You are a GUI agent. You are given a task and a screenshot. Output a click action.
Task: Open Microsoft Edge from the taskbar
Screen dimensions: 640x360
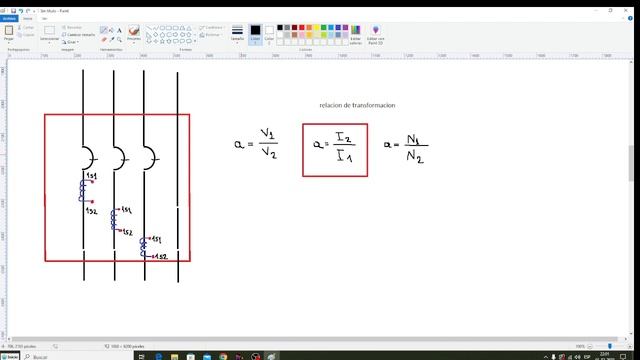(x=158, y=357)
